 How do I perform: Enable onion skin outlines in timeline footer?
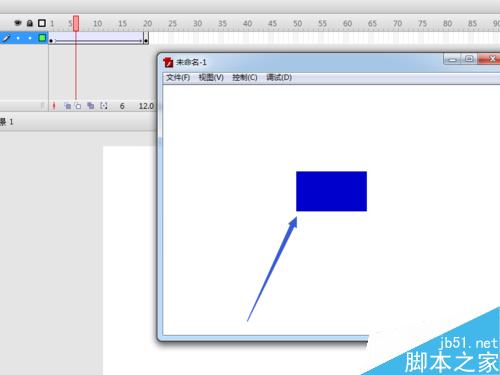[x=78, y=106]
